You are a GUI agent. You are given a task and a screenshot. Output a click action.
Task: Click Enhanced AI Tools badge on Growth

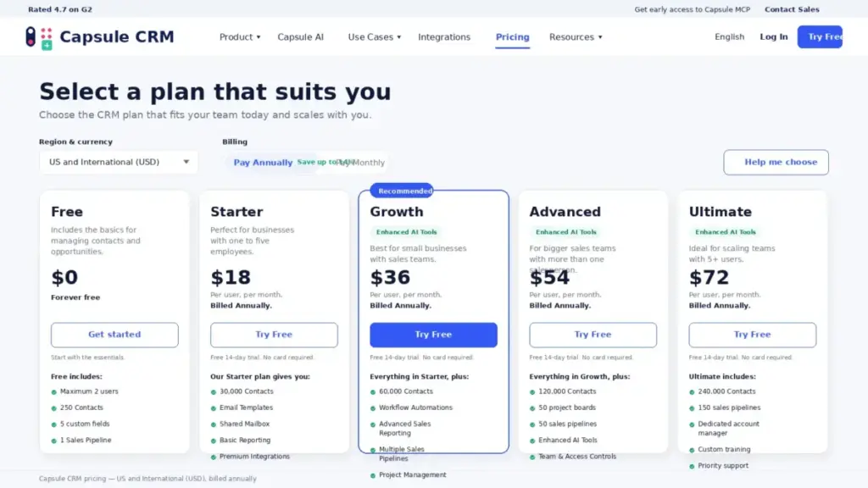(x=406, y=232)
